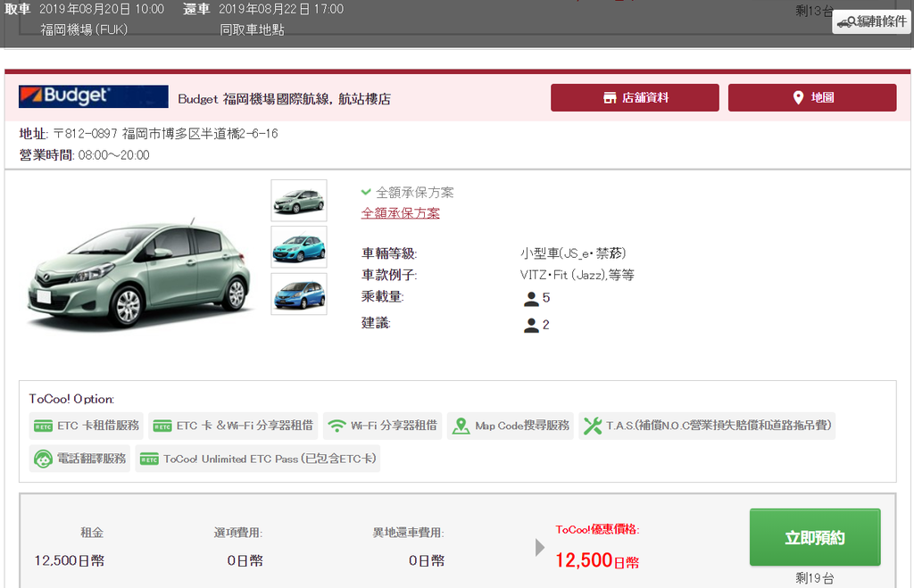Viewport: 914px width, 588px height.
Task: Select the blue Fit car thumbnail
Action: (299, 294)
